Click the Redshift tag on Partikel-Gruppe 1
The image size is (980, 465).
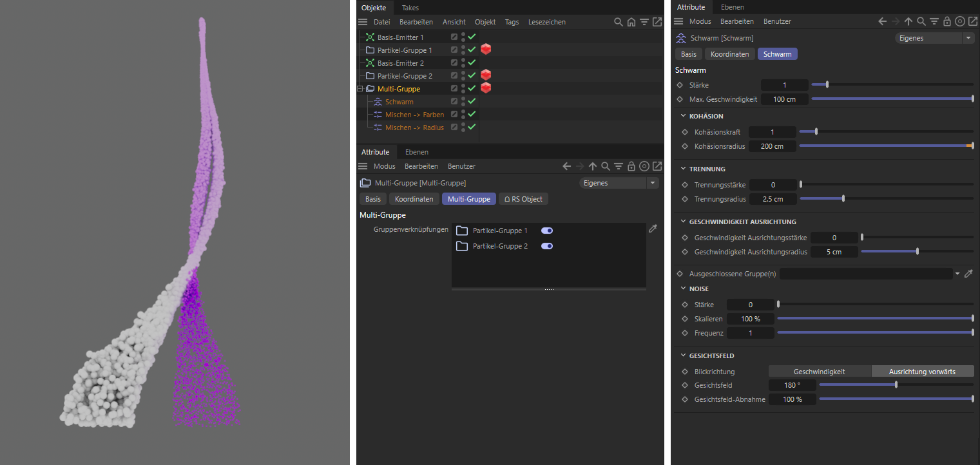coord(486,50)
